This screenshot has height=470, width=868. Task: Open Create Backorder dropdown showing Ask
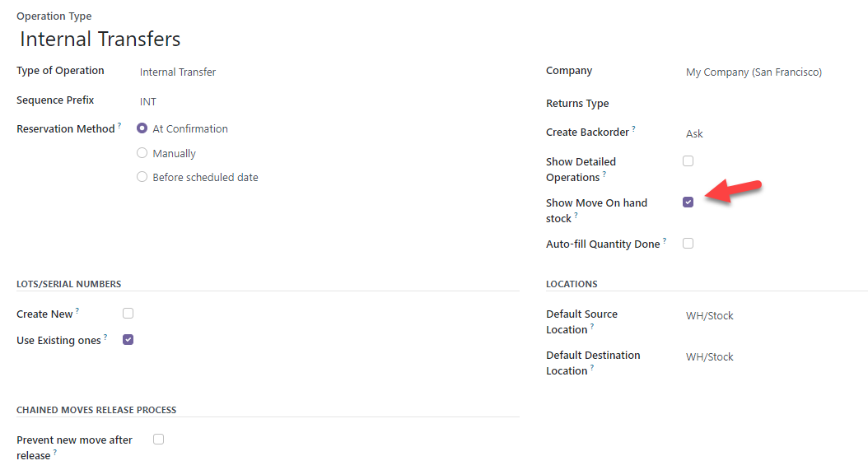776,133
